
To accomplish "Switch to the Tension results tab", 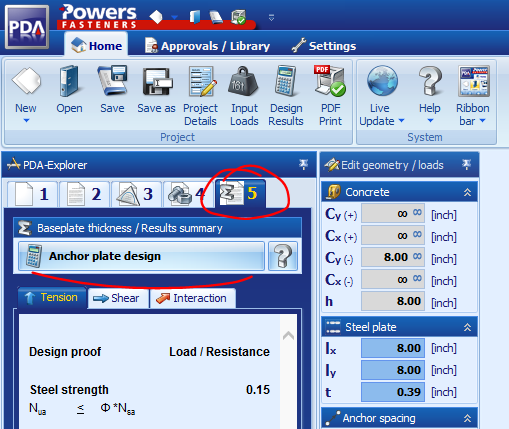I will pos(52,297).
